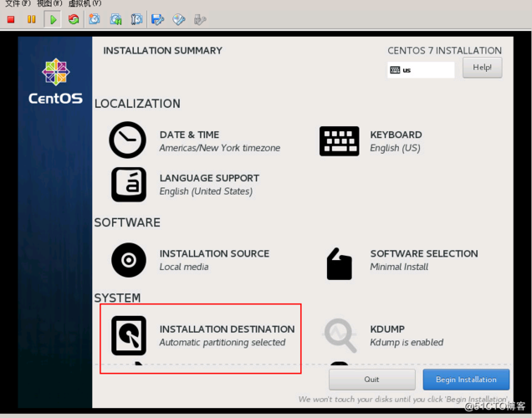Click the red Stop VM button
Screen dimensions: 532x418
11,19
